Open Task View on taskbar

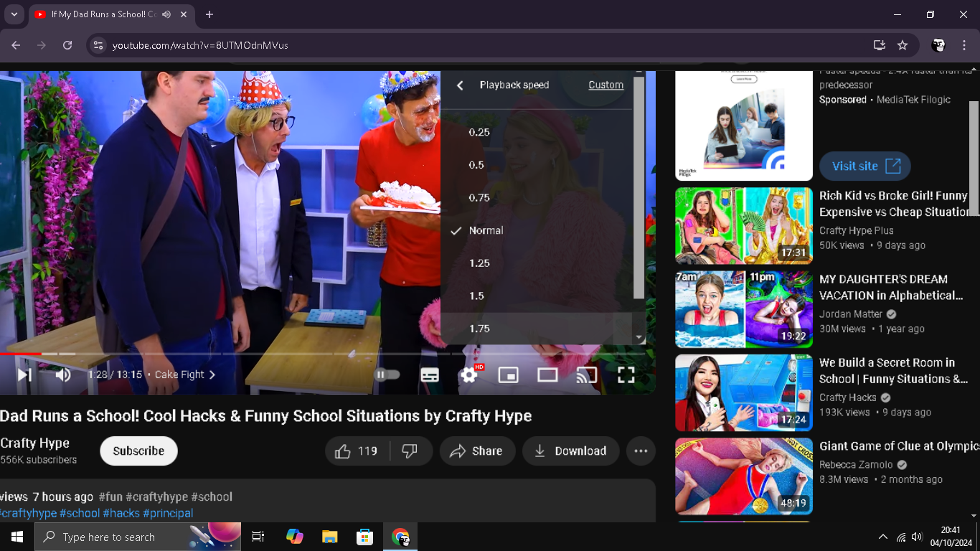(258, 537)
